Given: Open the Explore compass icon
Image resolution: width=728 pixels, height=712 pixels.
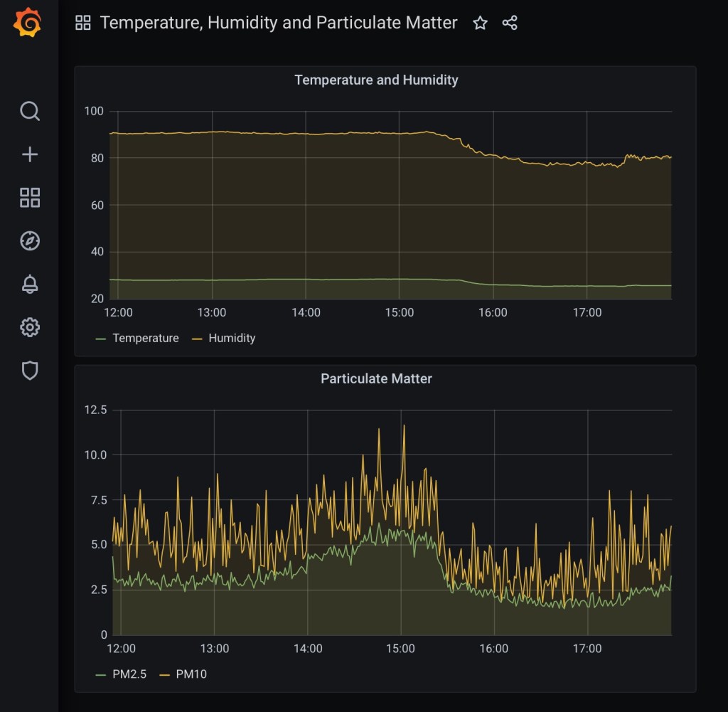Looking at the screenshot, I should 30,241.
